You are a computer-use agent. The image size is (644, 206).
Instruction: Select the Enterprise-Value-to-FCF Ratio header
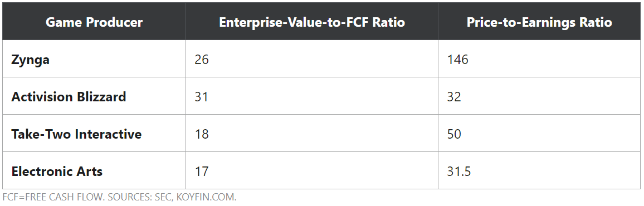pyautogui.click(x=312, y=22)
